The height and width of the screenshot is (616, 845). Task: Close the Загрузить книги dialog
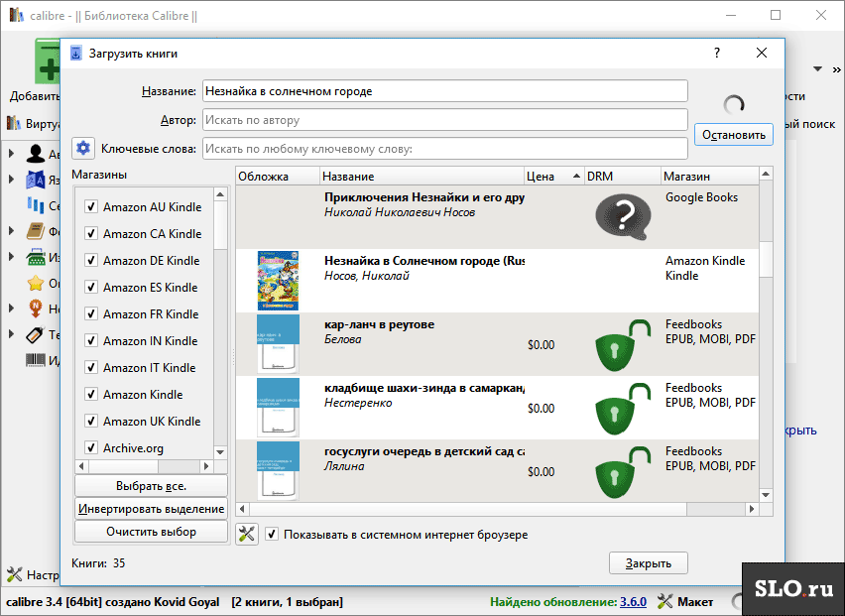tap(762, 53)
